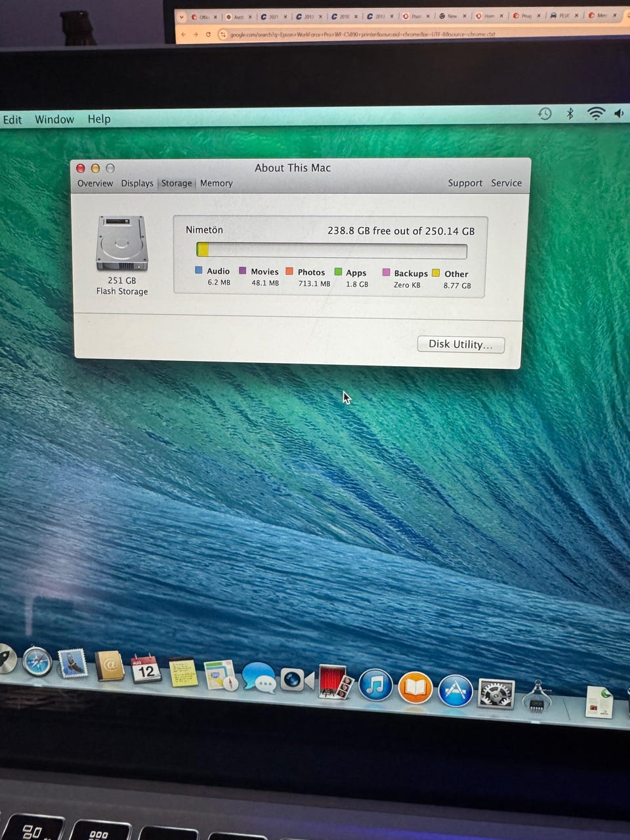Click "238.8 GB free out of 250.14 GB"
Image resolution: width=630 pixels, height=840 pixels.
(x=401, y=231)
